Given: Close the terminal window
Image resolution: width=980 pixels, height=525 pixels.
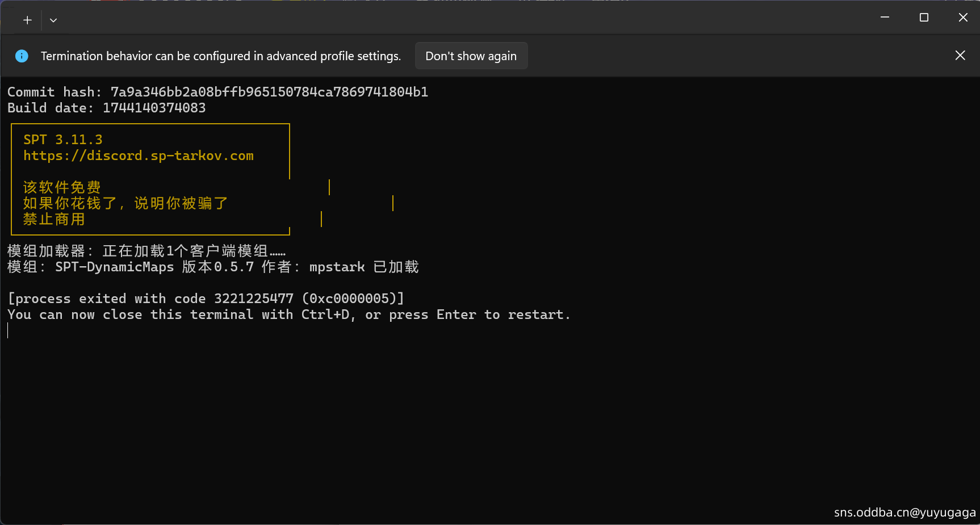Looking at the screenshot, I should (963, 18).
